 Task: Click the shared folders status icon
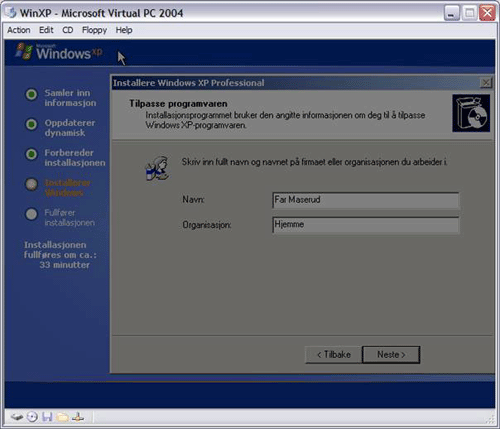[x=62, y=417]
